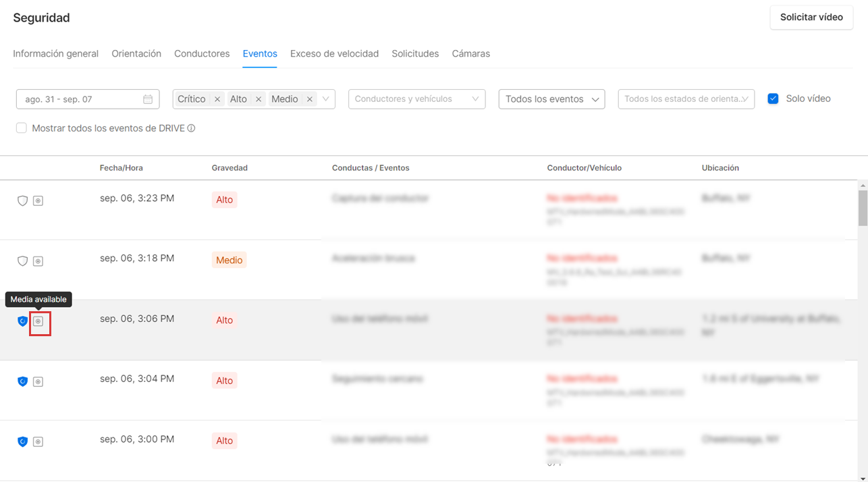This screenshot has width=868, height=482.
Task: Click media icon for 3:18 PM event
Action: 38,261
